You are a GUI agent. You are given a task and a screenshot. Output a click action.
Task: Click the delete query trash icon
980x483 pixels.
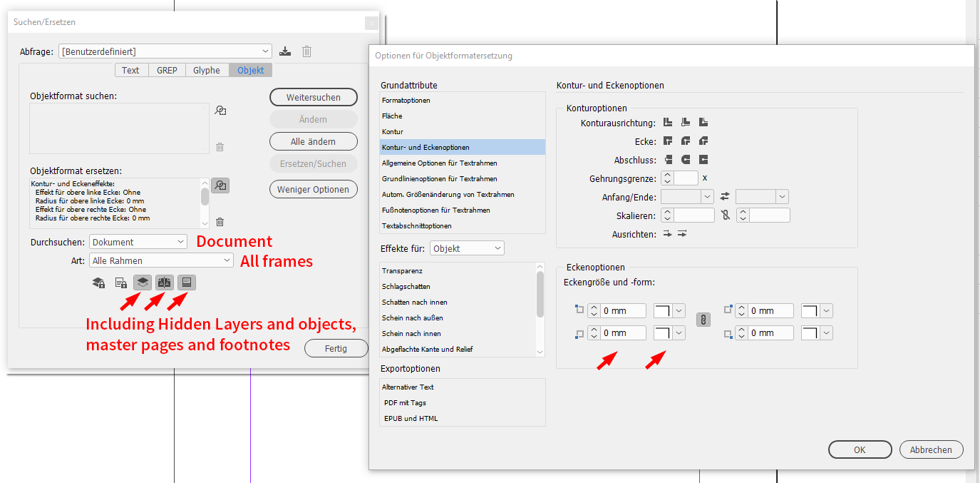[x=306, y=51]
